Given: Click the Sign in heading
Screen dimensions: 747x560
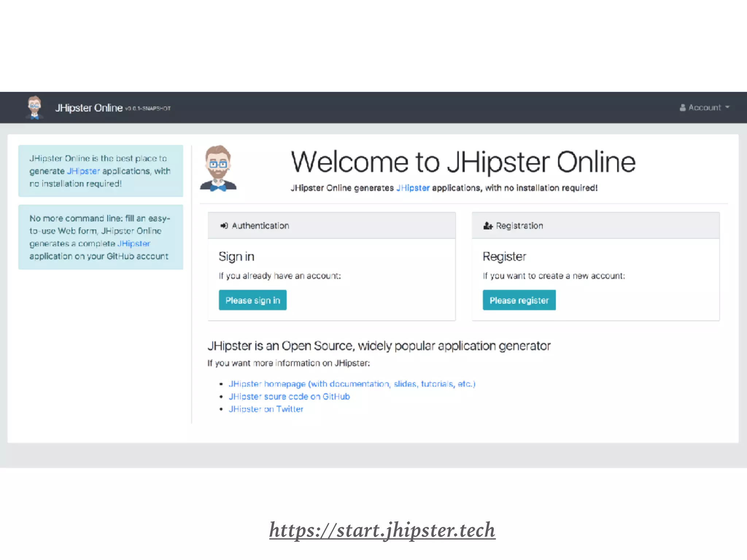Looking at the screenshot, I should (236, 257).
